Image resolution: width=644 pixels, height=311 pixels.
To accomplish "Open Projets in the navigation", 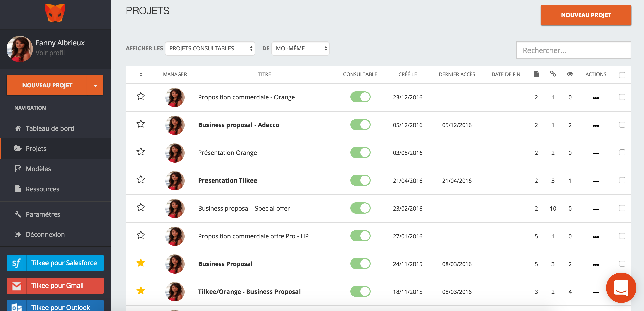I will [x=55, y=148].
